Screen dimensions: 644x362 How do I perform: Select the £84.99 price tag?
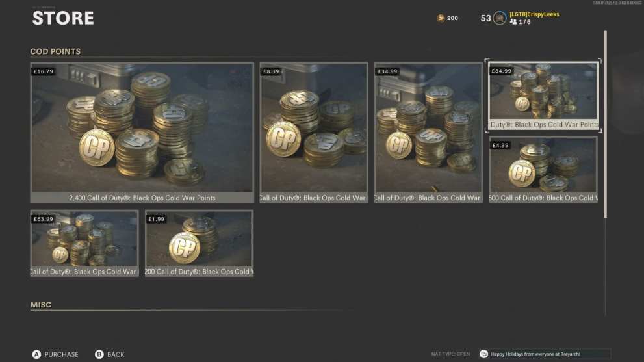point(502,71)
